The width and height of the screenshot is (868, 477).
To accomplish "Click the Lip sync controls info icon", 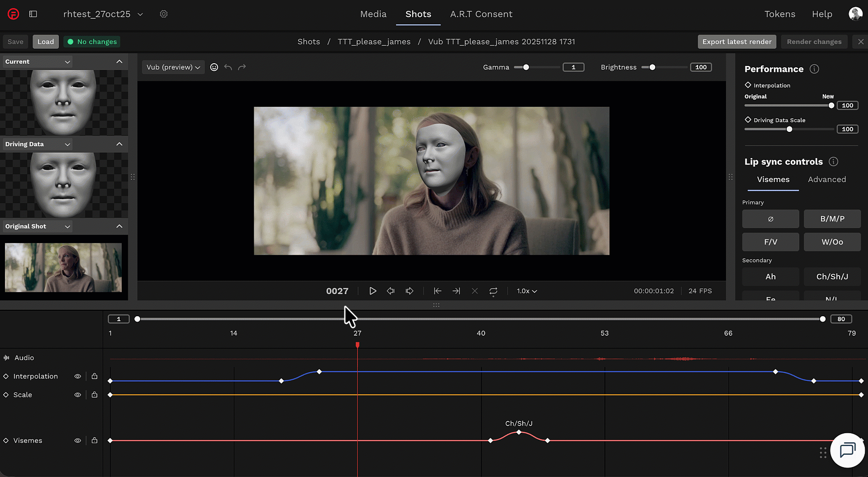I will pos(833,162).
